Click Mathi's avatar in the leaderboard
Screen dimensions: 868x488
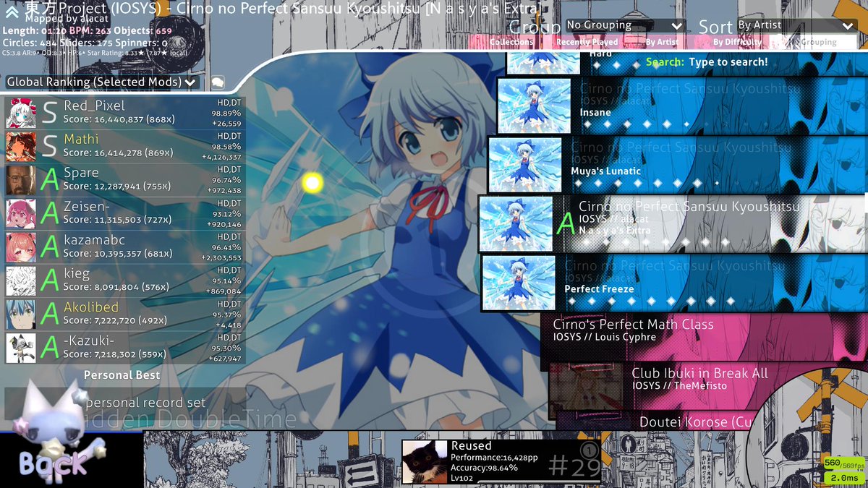click(x=21, y=147)
